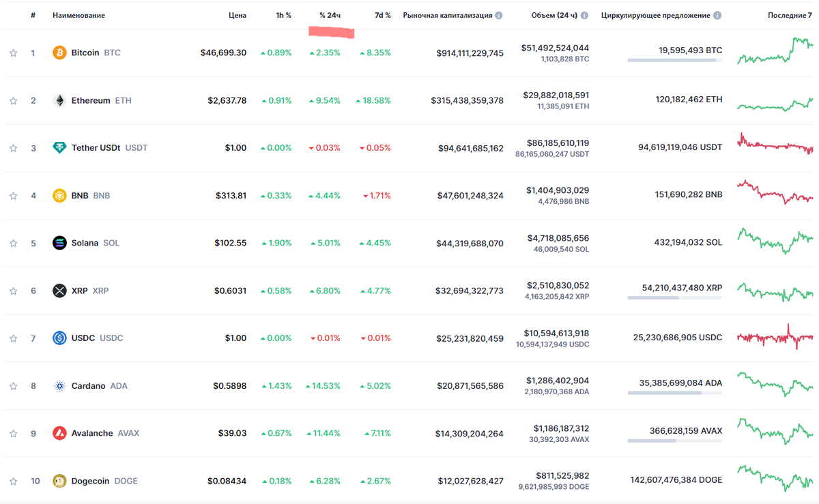Click the Tether green logo icon
The height and width of the screenshot is (504, 819).
click(x=60, y=148)
